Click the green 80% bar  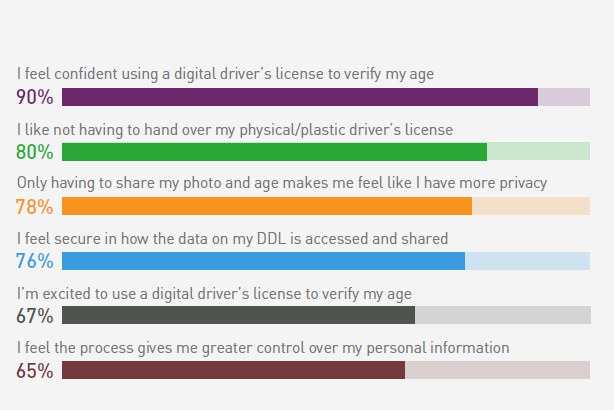click(274, 152)
